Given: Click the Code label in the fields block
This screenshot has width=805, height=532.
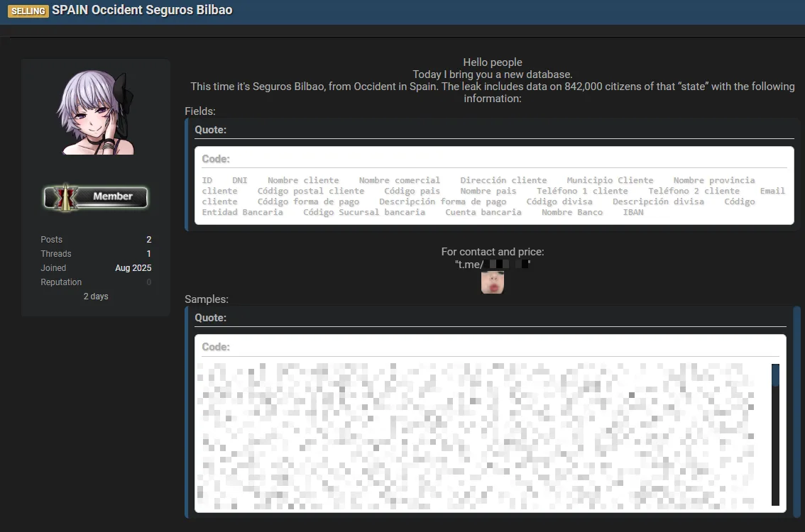Looking at the screenshot, I should pos(216,159).
